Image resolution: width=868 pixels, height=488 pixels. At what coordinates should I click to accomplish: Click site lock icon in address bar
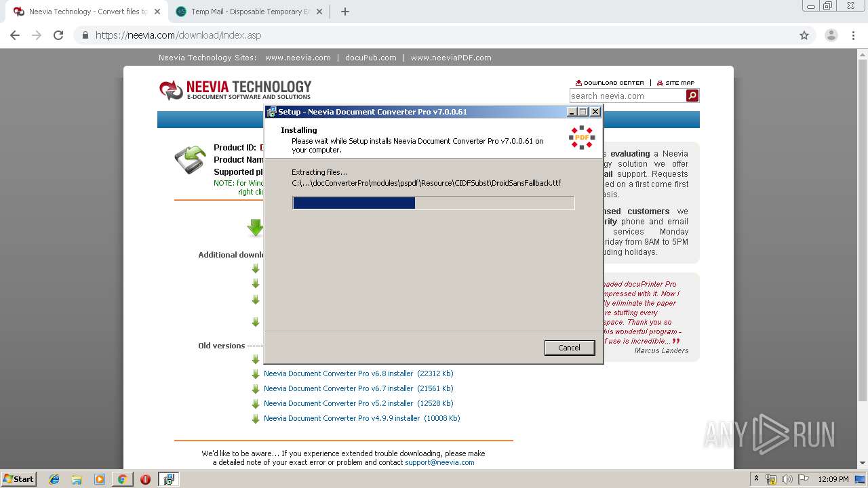(x=85, y=35)
